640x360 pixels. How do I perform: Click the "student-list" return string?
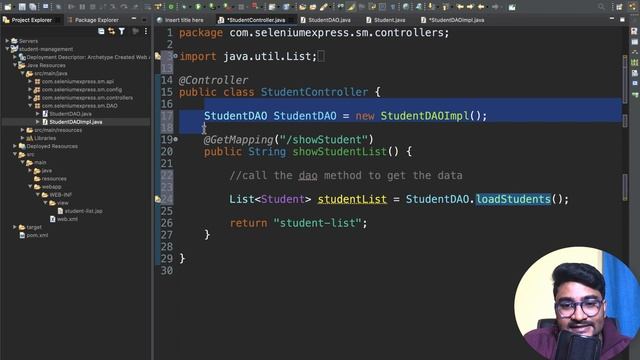318,223
